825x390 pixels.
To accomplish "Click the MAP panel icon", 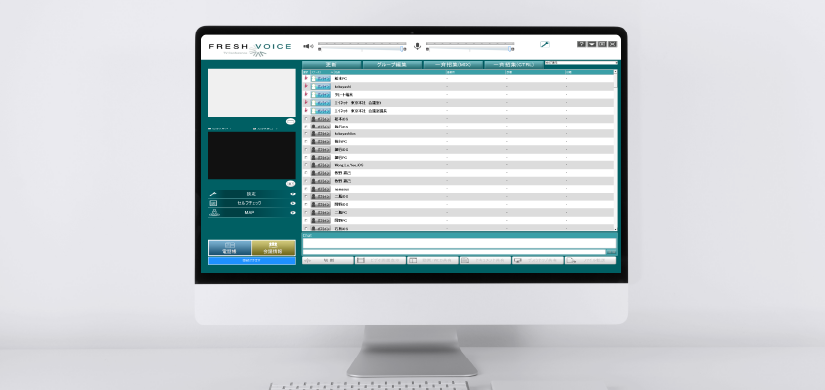I will pyautogui.click(x=213, y=213).
